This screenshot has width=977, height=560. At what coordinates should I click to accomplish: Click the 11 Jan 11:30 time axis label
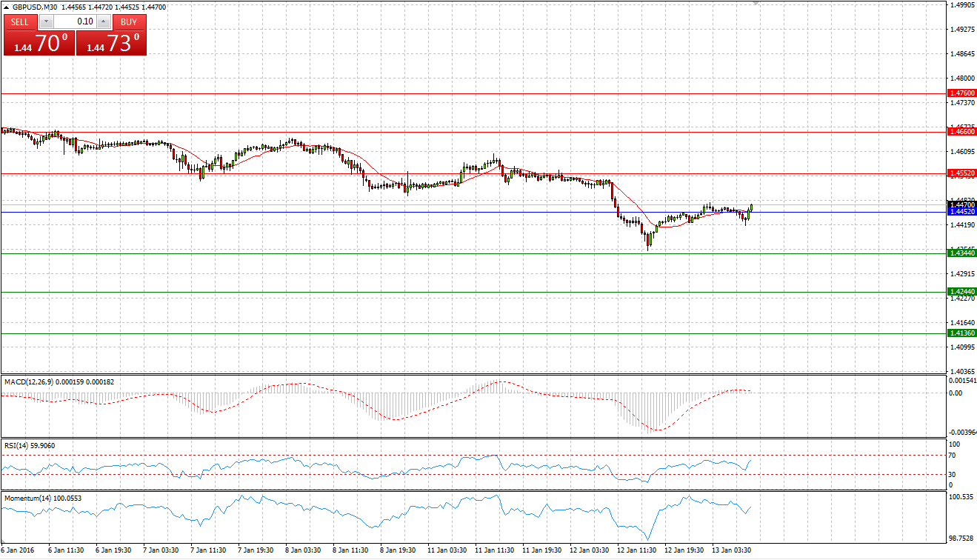tap(495, 550)
